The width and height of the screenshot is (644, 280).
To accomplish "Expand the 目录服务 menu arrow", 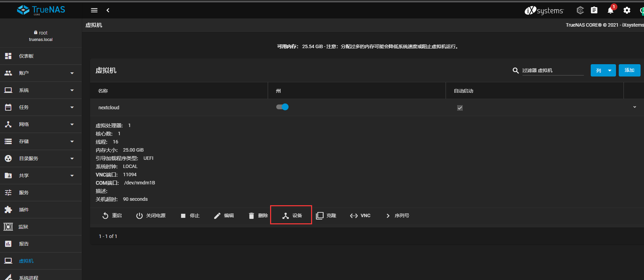I will pyautogui.click(x=72, y=158).
